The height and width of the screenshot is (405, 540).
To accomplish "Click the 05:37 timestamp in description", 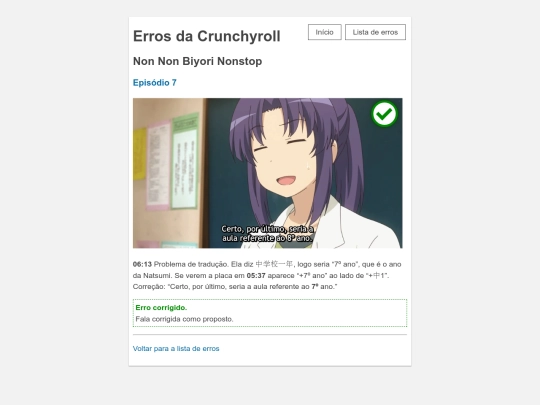I will click(256, 276).
